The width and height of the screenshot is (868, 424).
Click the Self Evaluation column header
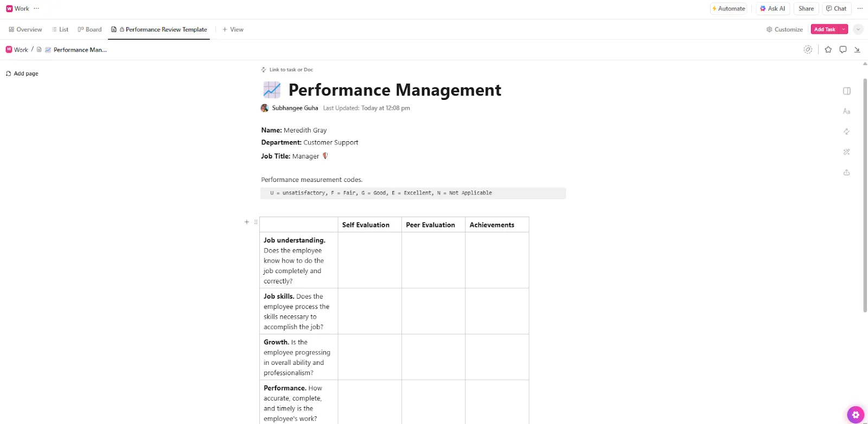(x=369, y=225)
